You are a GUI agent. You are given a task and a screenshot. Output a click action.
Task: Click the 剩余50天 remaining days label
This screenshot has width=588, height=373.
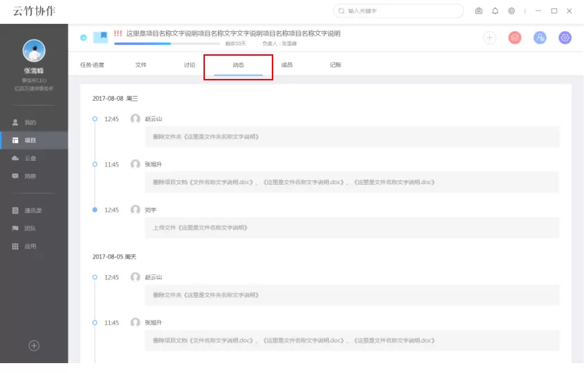tap(235, 44)
